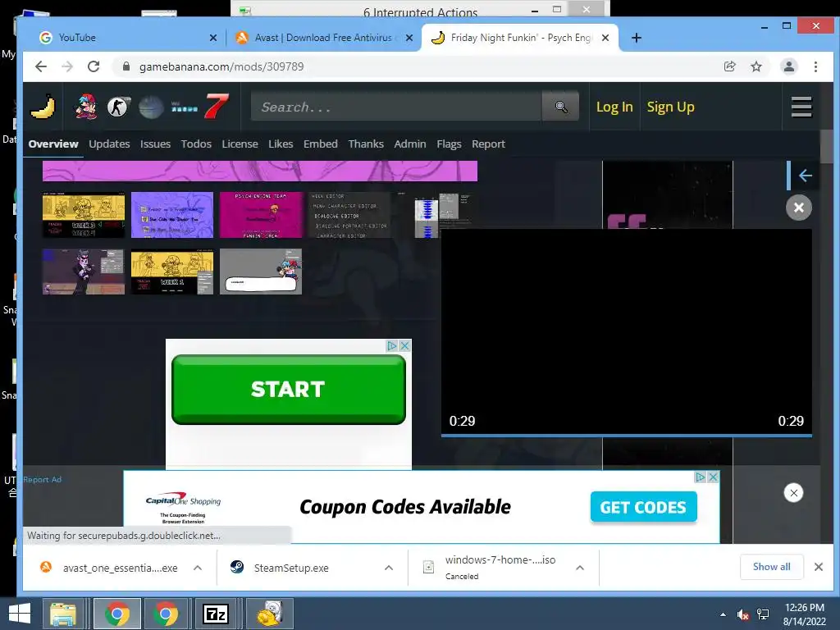Close the Avast Download tab

coord(409,38)
